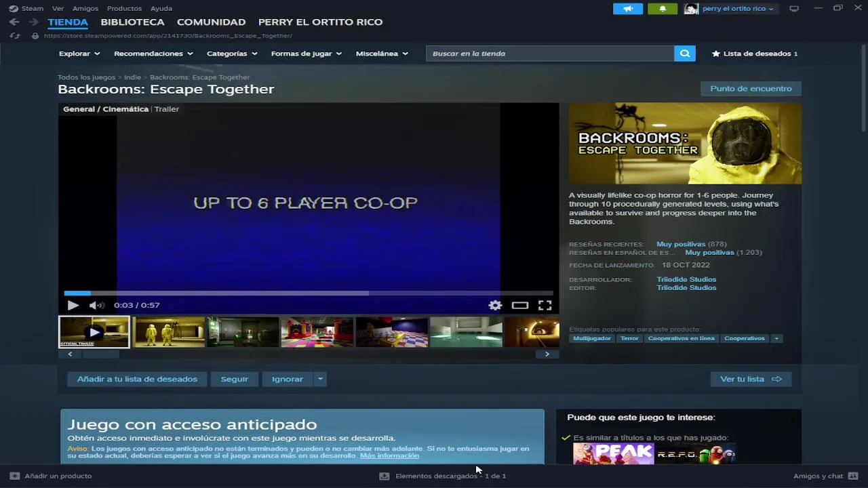Expand Formas de jugar menu
This screenshot has width=868, height=488.
click(x=307, y=54)
